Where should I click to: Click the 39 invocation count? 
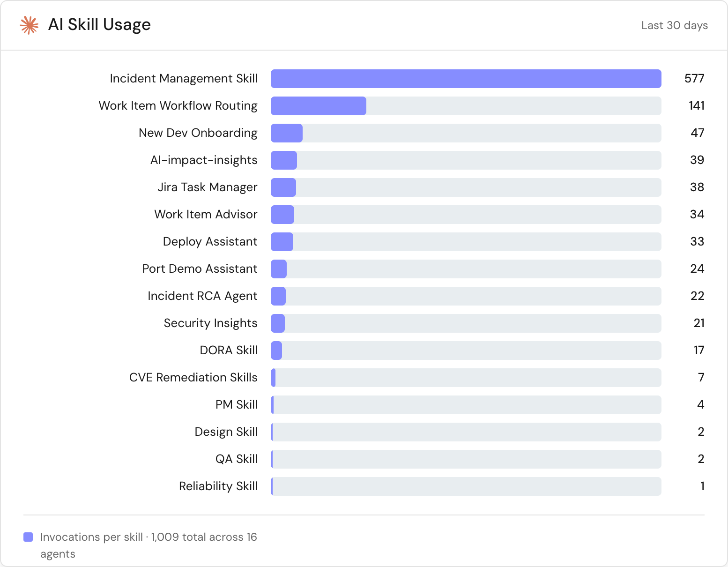697,160
